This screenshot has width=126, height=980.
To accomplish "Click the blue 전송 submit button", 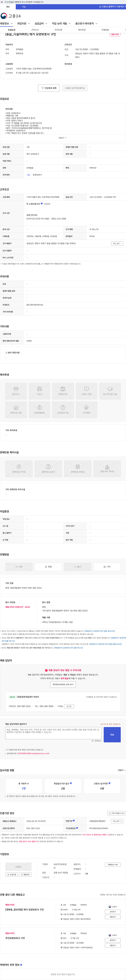I will click(112, 735).
